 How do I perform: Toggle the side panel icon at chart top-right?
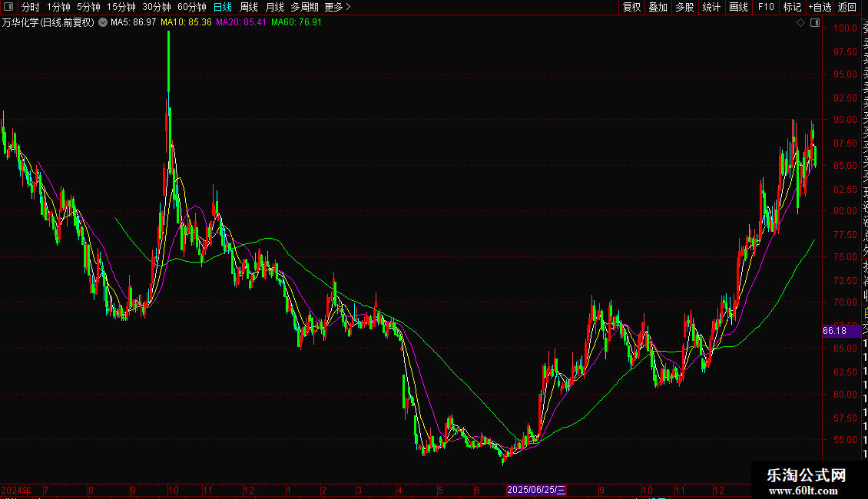click(815, 23)
